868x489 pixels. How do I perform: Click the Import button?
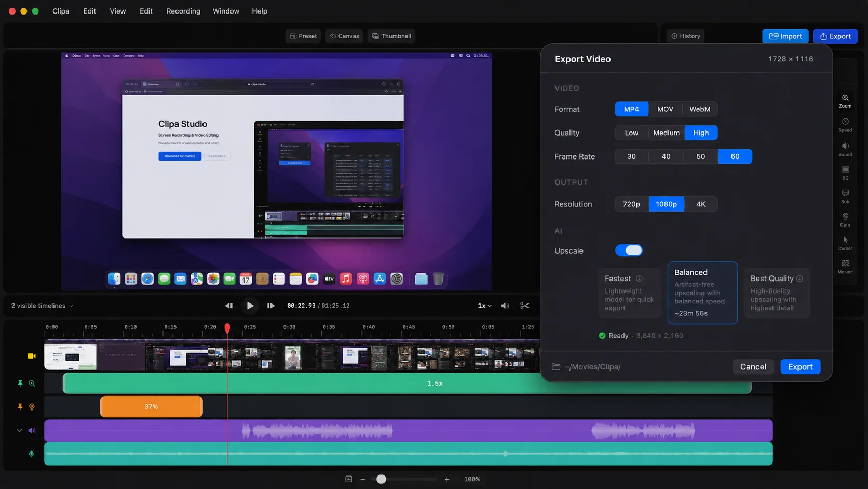coord(785,36)
